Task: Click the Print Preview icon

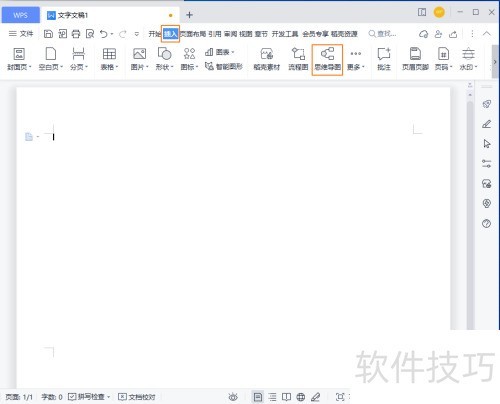Action: tap(90, 34)
